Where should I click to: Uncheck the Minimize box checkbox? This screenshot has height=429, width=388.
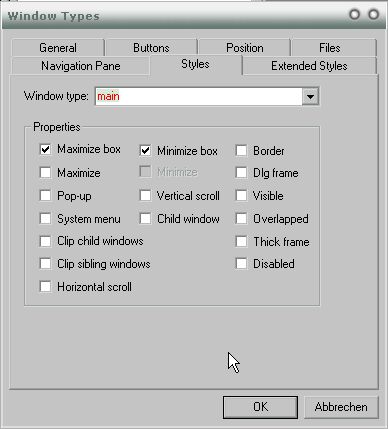pyautogui.click(x=145, y=150)
